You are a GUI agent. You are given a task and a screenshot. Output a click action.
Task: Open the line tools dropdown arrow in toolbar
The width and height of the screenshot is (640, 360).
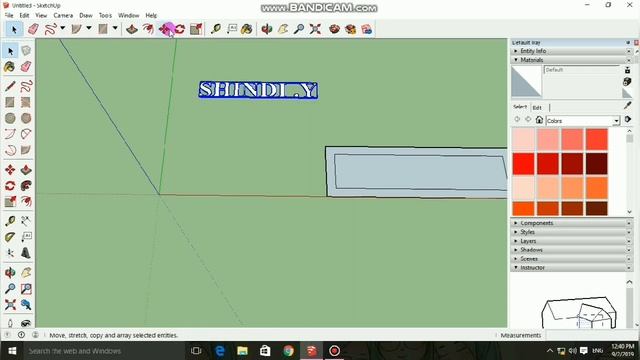click(62, 29)
